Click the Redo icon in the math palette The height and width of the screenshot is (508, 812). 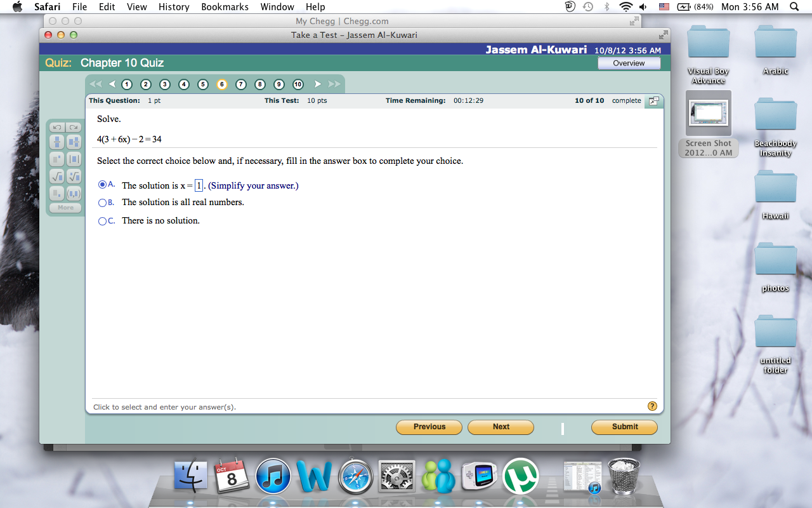[x=74, y=128]
